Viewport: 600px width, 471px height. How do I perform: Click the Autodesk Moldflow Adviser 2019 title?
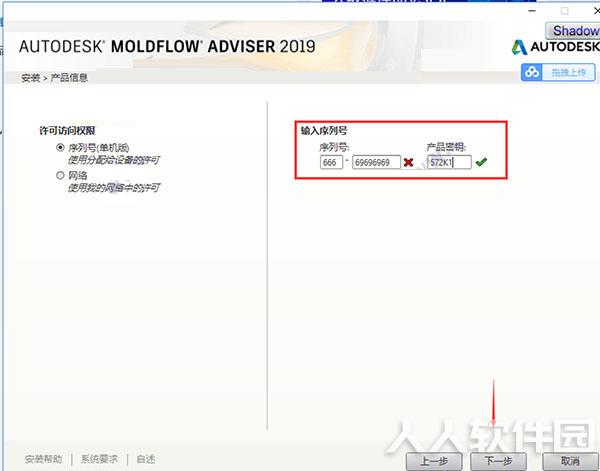click(x=167, y=47)
